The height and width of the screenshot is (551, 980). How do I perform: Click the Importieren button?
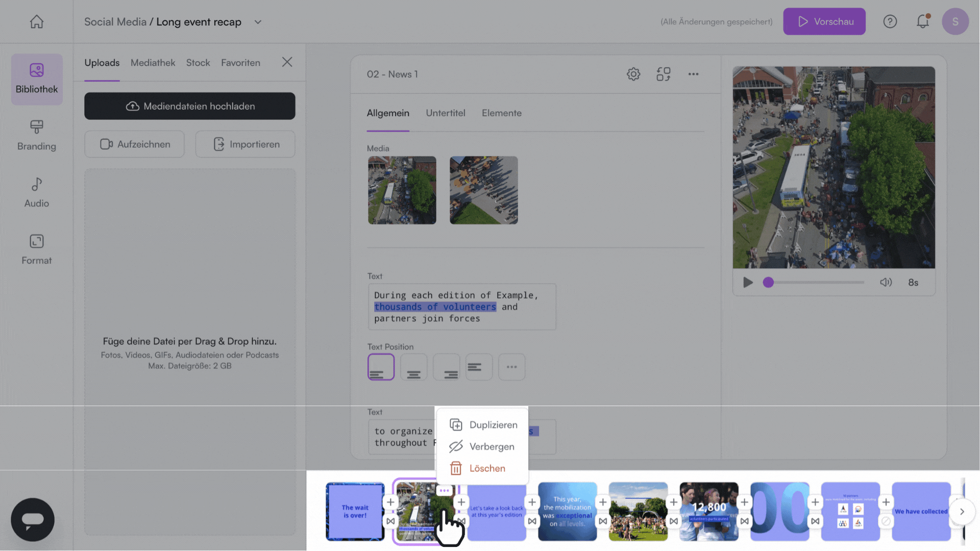coord(245,144)
